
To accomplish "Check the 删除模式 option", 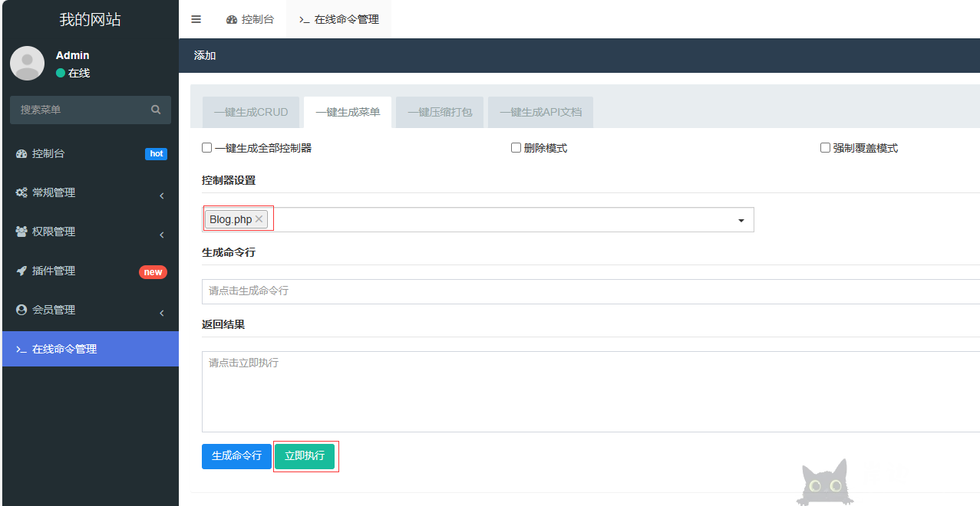I will (x=516, y=147).
